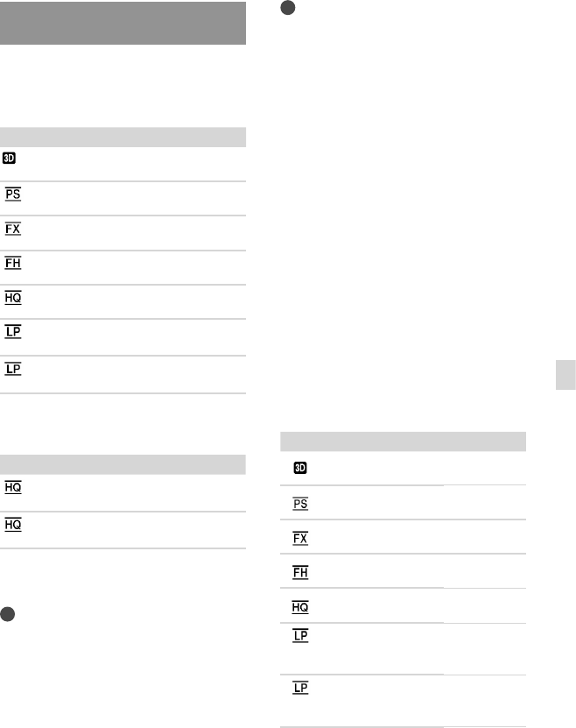
Task: Select the PS icon in the left table
Action: coord(13,194)
